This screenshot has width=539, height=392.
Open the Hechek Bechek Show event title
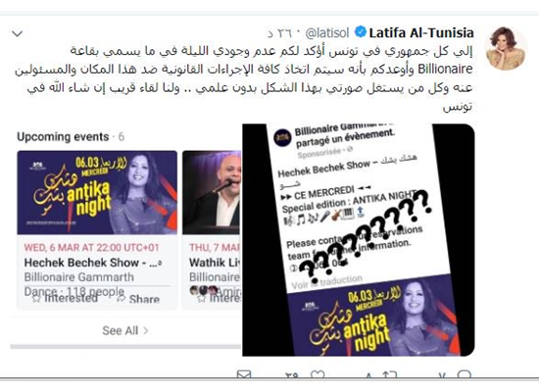pyautogui.click(x=92, y=263)
